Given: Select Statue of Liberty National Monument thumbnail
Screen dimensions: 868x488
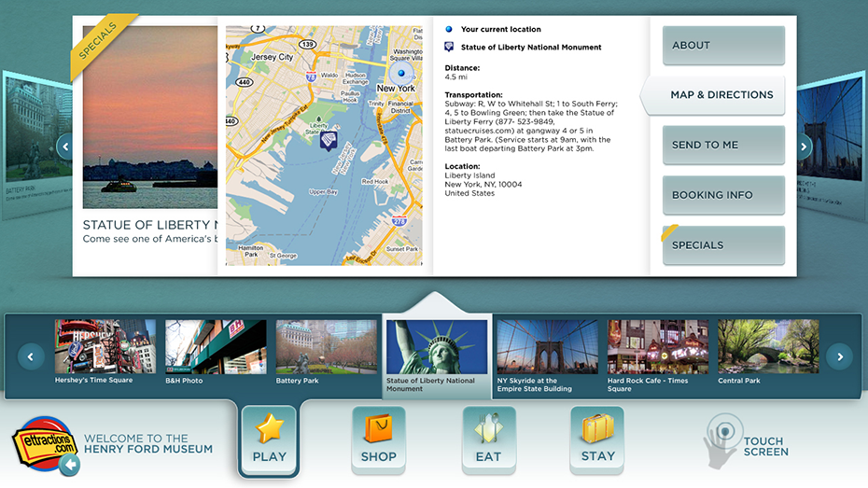Looking at the screenshot, I should click(x=437, y=356).
